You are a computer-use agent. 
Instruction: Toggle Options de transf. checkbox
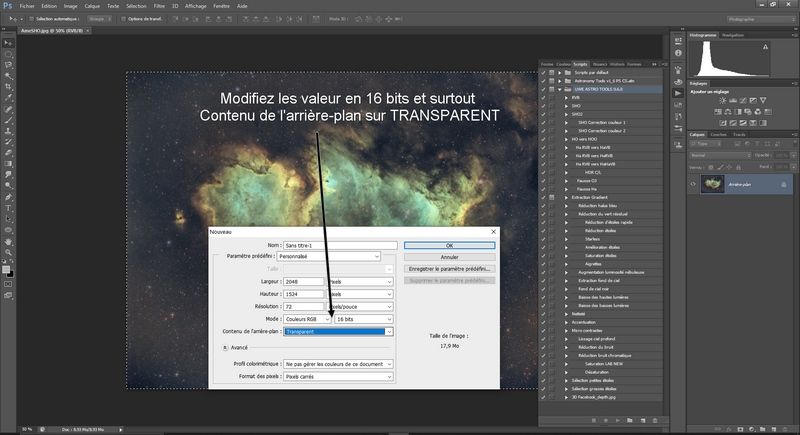coord(123,19)
